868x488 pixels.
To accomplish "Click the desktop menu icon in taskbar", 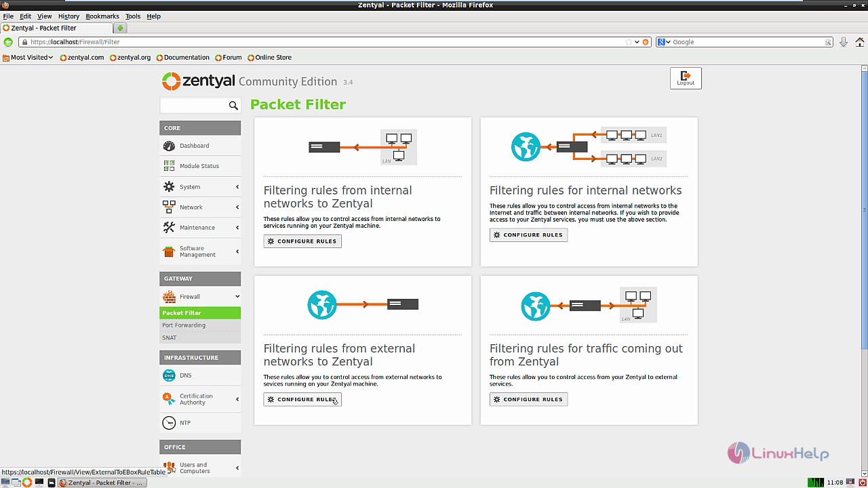I will (x=5, y=483).
